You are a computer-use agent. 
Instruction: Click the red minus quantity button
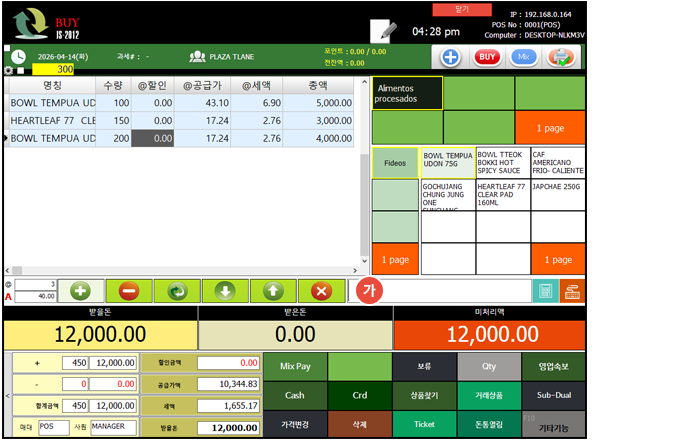[x=129, y=291]
